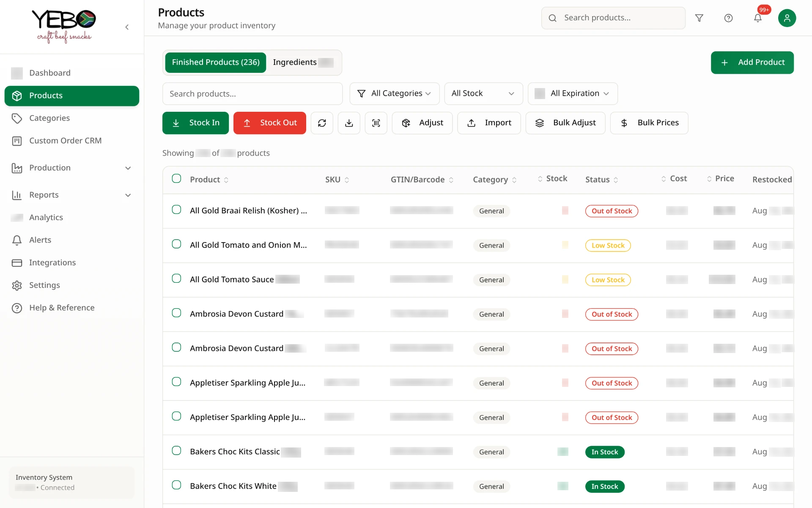Image resolution: width=812 pixels, height=508 pixels.
Task: Click the Settings gear icon in sidebar
Action: pyautogui.click(x=17, y=285)
